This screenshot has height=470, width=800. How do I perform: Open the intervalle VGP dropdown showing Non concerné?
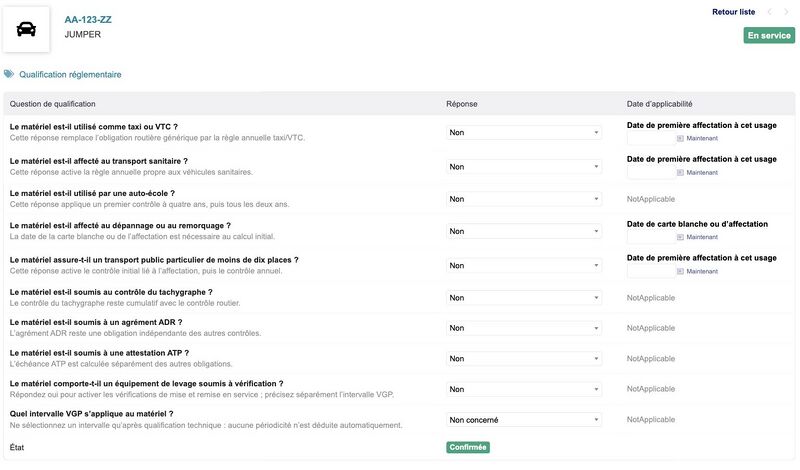click(x=523, y=420)
